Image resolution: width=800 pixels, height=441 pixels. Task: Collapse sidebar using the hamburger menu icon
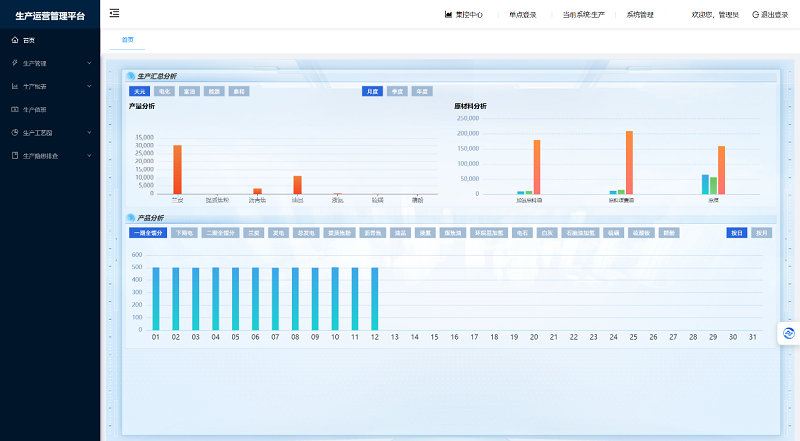coord(114,13)
